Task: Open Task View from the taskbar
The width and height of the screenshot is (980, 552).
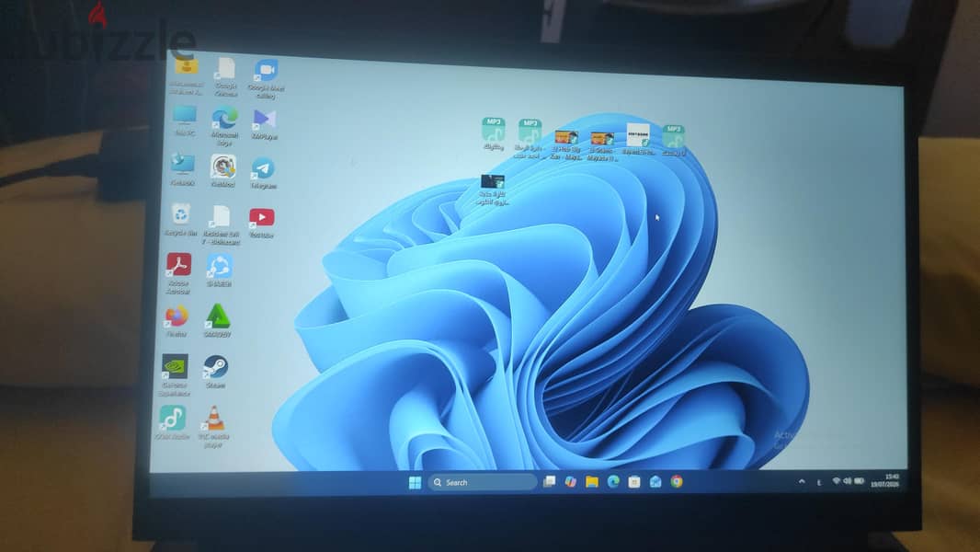Action: point(550,481)
